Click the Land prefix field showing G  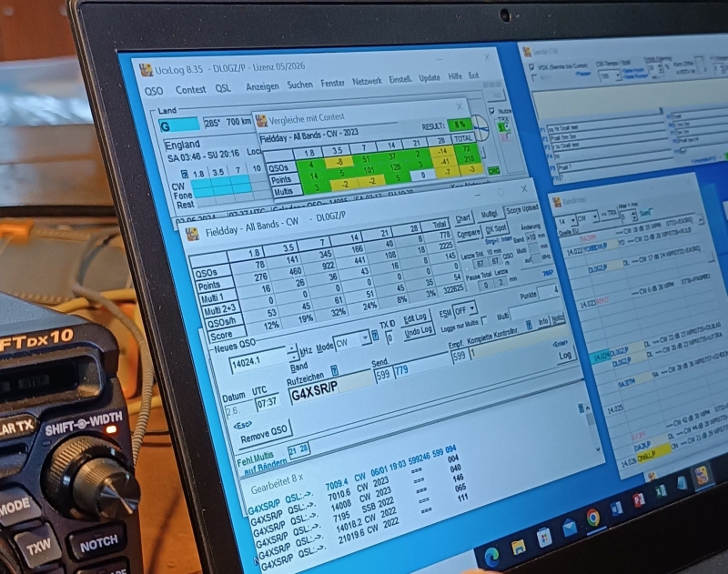(x=178, y=126)
